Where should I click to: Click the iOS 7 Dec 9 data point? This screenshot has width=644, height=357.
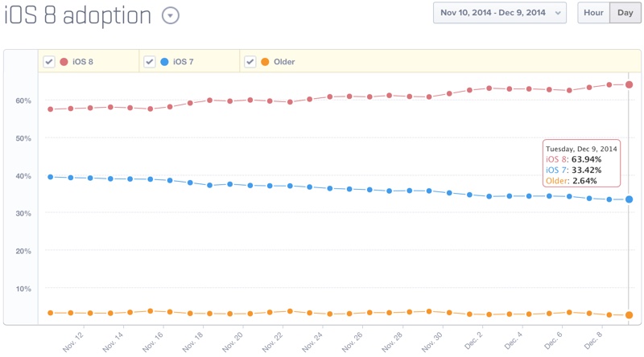(x=629, y=199)
